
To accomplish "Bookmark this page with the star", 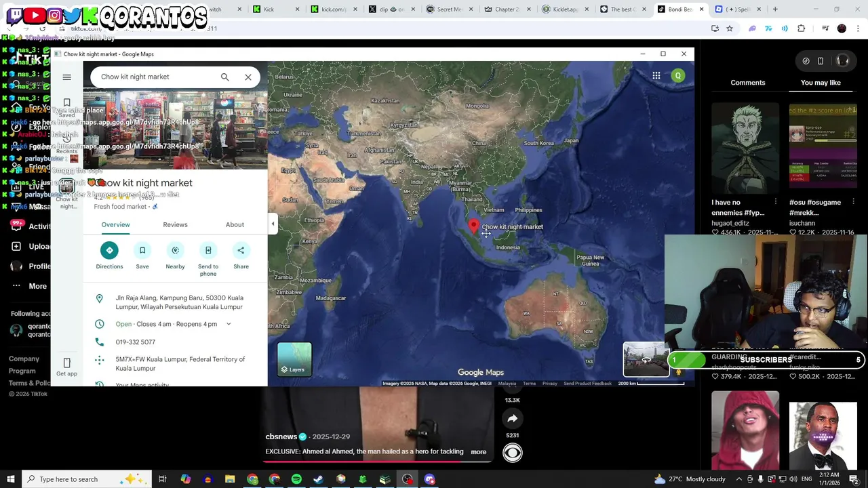I will tap(730, 28).
